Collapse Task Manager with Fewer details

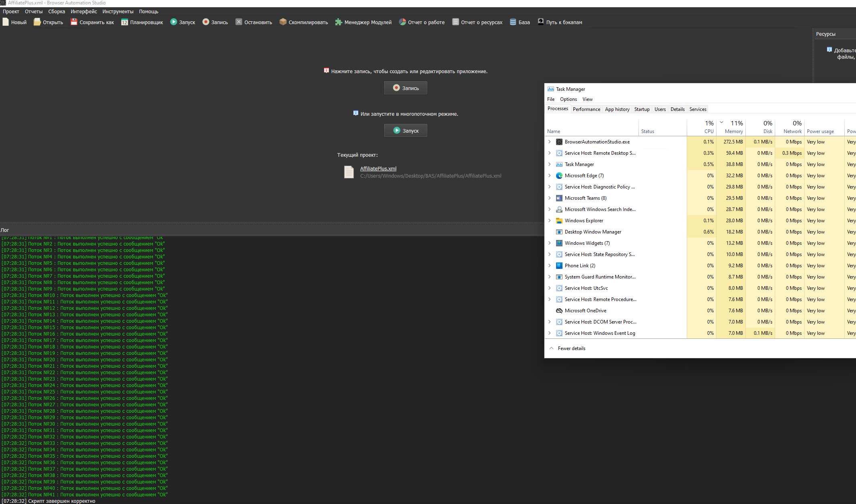571,348
